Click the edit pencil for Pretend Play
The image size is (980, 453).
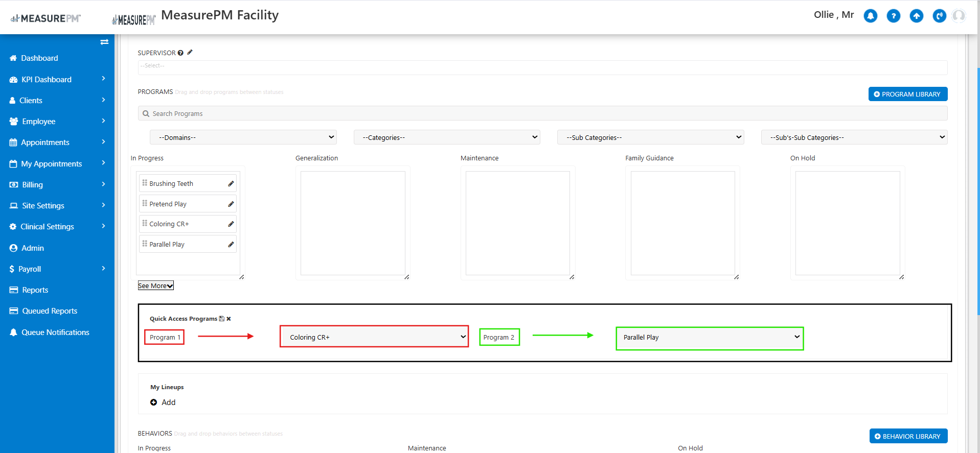point(231,204)
